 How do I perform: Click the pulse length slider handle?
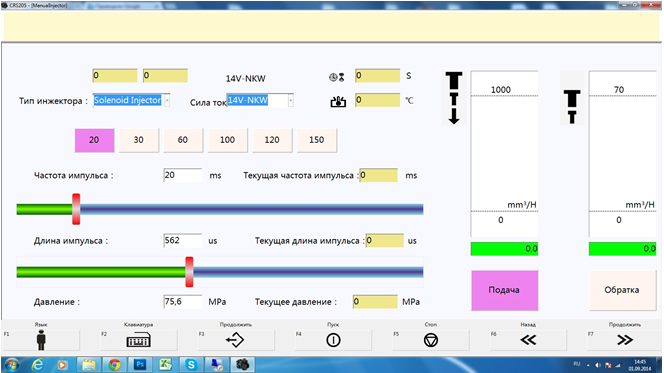(189, 272)
